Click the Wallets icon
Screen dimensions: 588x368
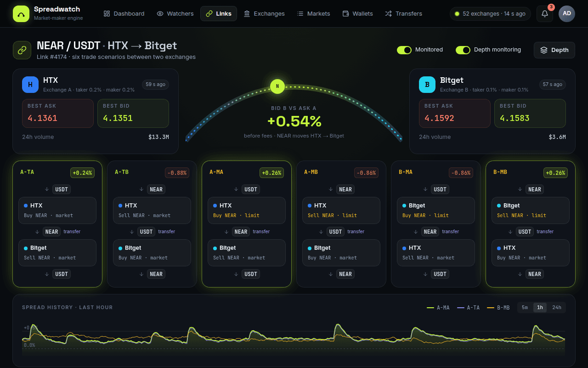point(346,14)
